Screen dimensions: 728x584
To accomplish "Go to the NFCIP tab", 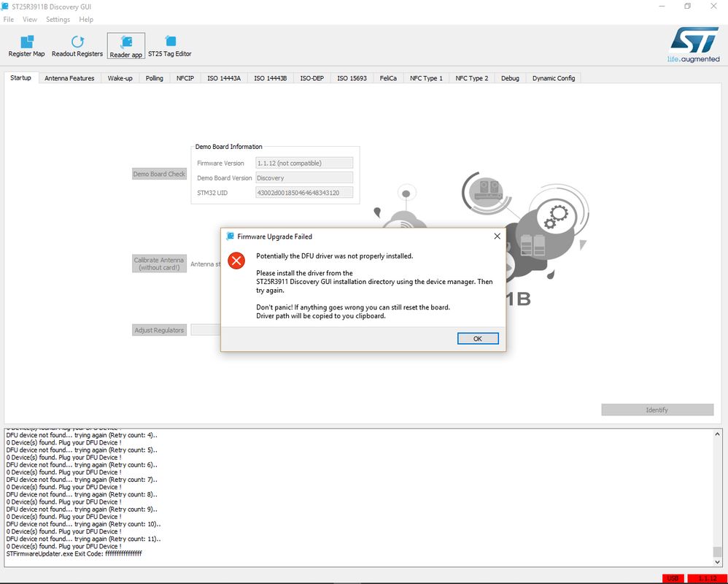I will click(185, 78).
